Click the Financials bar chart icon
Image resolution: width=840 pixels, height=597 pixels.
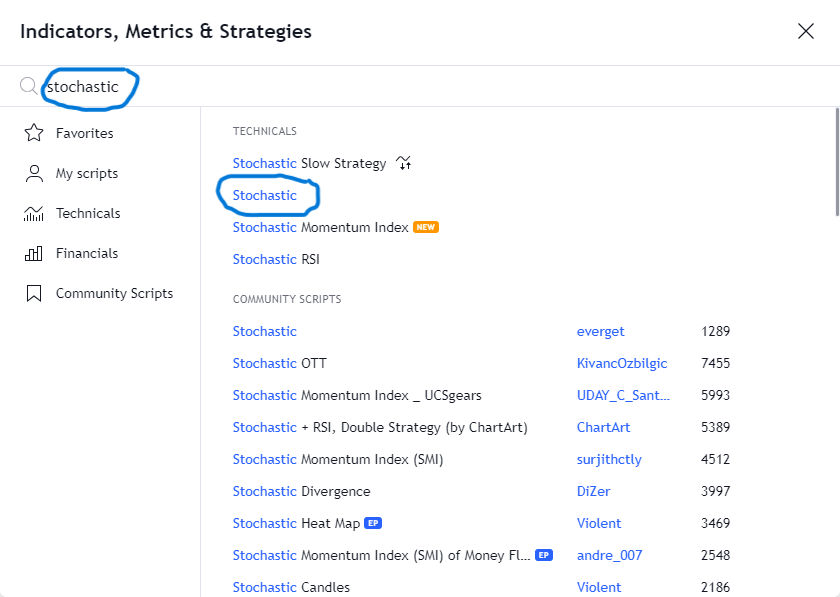34,253
